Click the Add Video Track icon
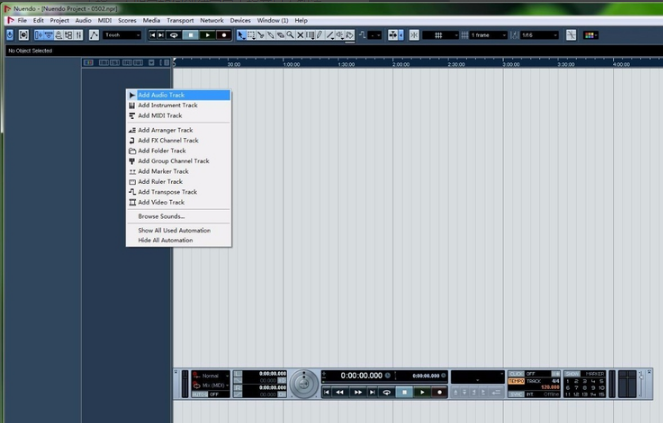 [x=132, y=202]
